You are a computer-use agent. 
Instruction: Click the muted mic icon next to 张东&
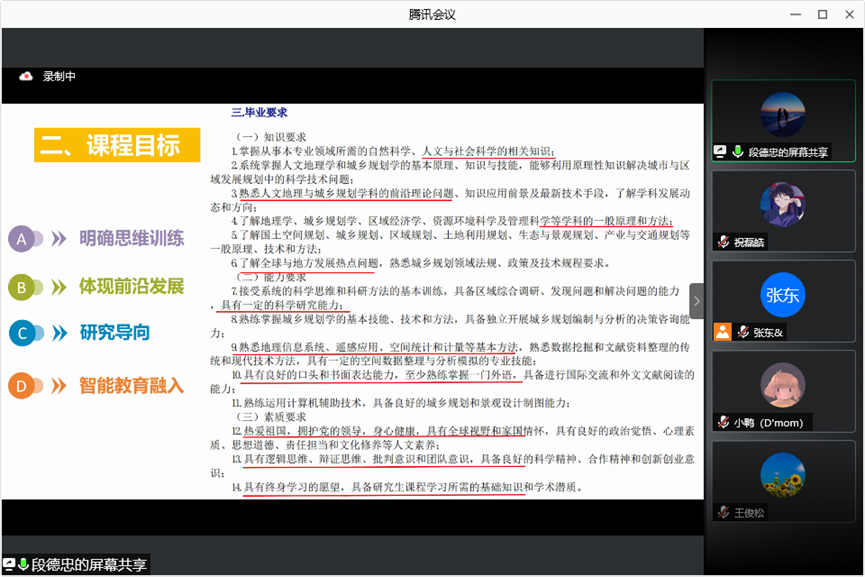742,332
